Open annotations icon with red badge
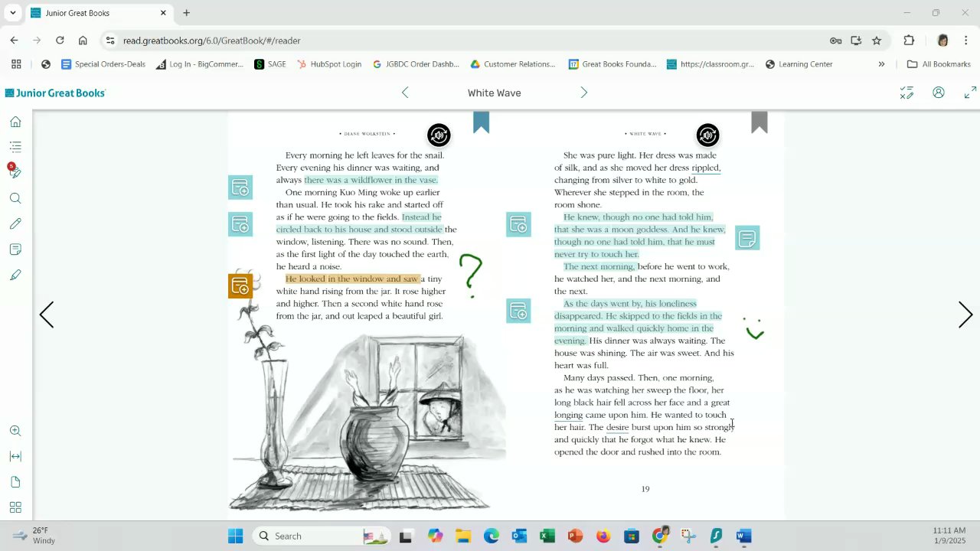 point(15,171)
